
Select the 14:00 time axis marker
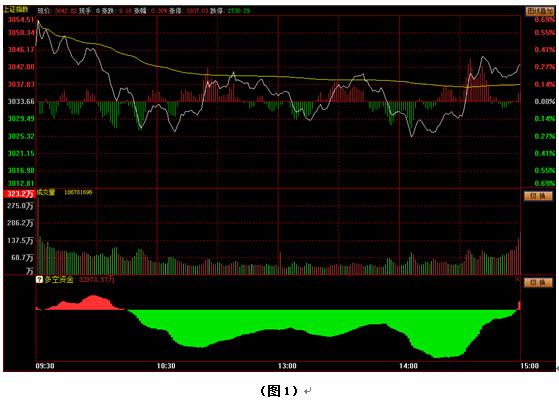[x=409, y=366]
